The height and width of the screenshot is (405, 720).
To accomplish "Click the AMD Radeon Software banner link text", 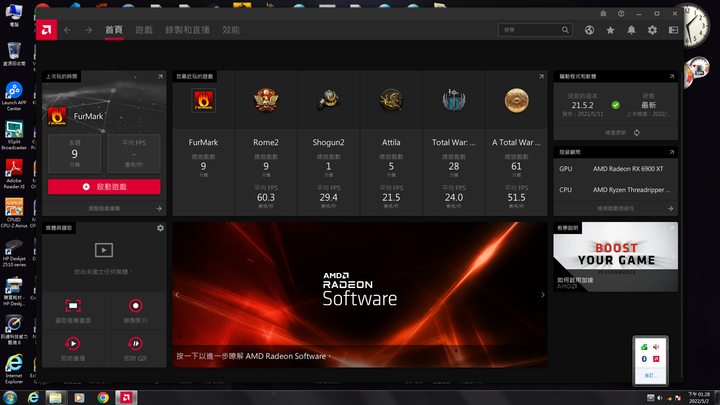I will pos(253,356).
